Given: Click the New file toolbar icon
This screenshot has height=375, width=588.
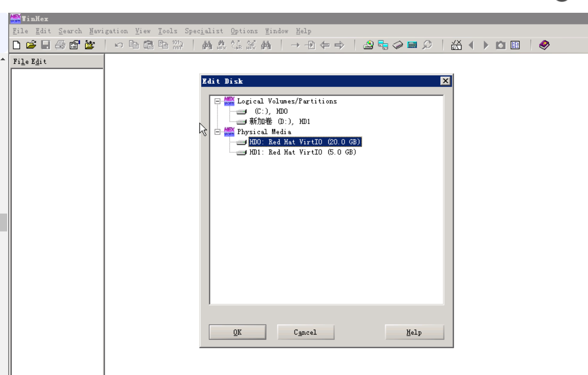Looking at the screenshot, I should 16,45.
